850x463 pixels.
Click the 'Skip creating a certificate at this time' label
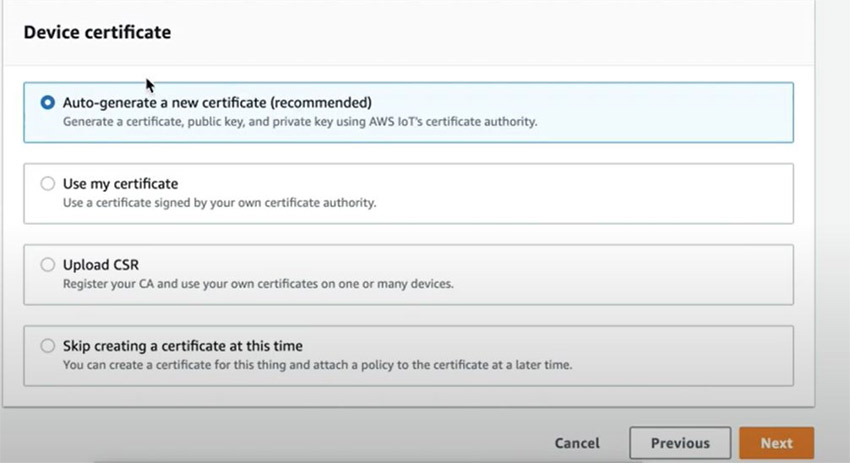(183, 346)
